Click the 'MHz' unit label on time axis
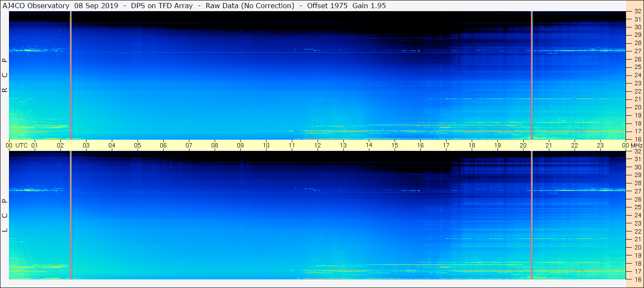 coord(636,145)
